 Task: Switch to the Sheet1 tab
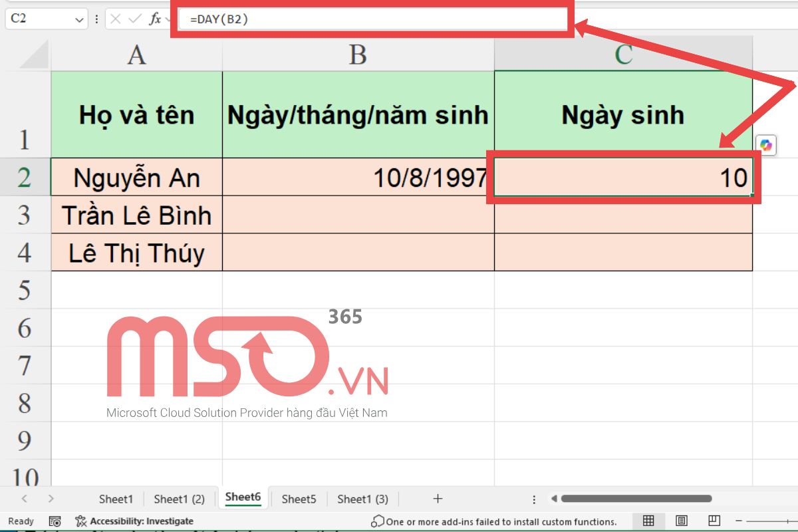116,499
